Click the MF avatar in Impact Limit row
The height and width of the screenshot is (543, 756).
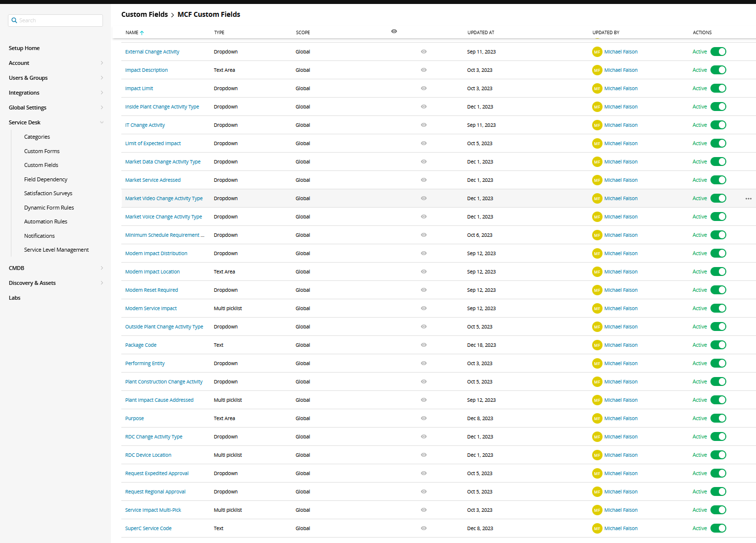point(597,89)
